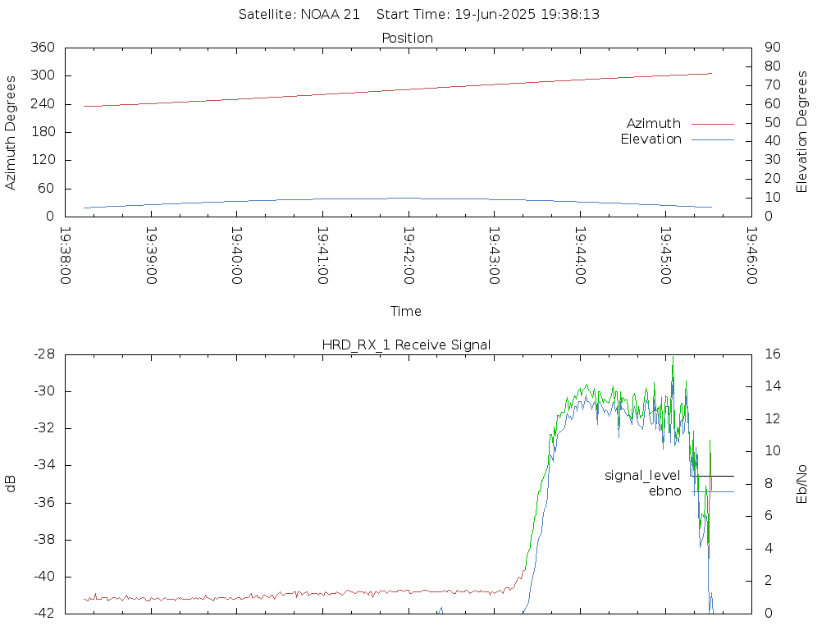Select the '19:41:00' time tick label
The image size is (840, 630).
click(x=322, y=256)
